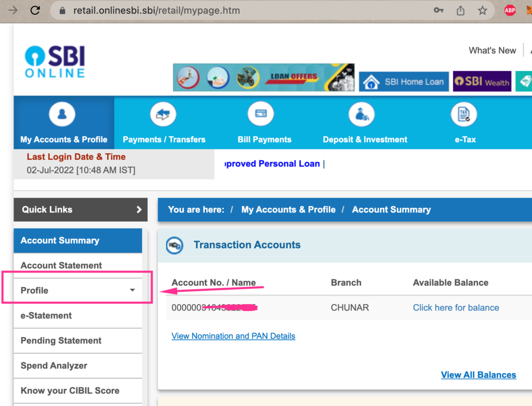Click View All Balances link
The image size is (532, 406).
coord(478,375)
